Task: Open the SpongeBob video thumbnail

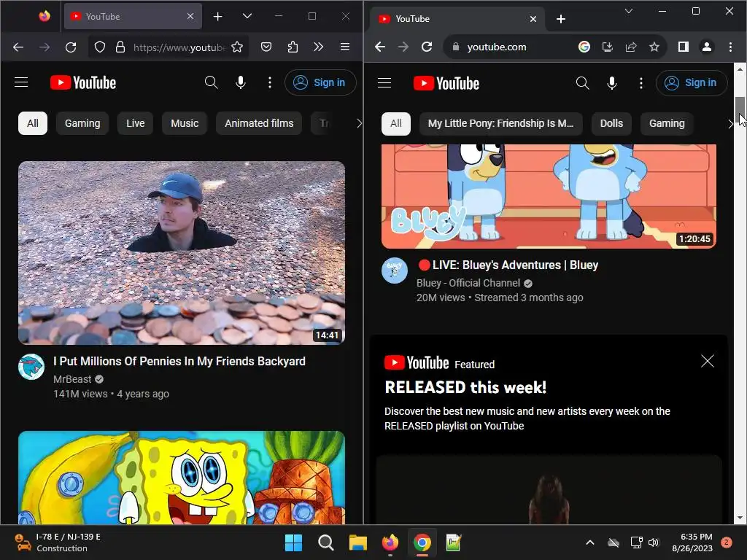Action: [x=182, y=478]
